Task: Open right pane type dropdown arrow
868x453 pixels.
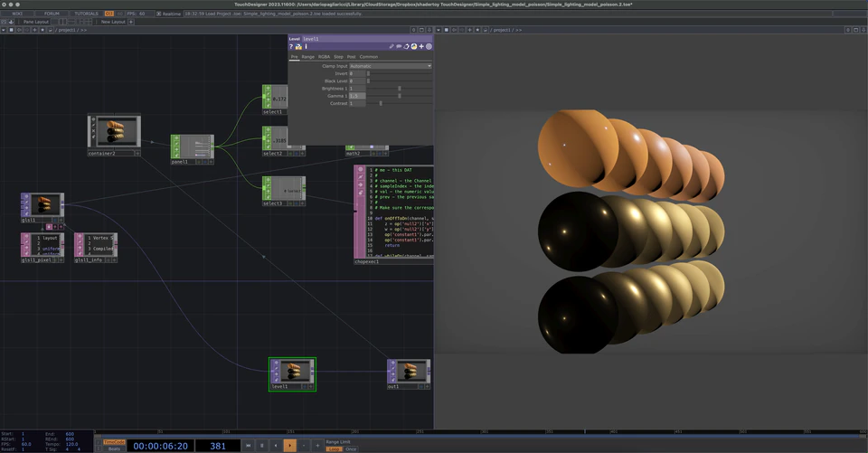Action: tap(439, 30)
